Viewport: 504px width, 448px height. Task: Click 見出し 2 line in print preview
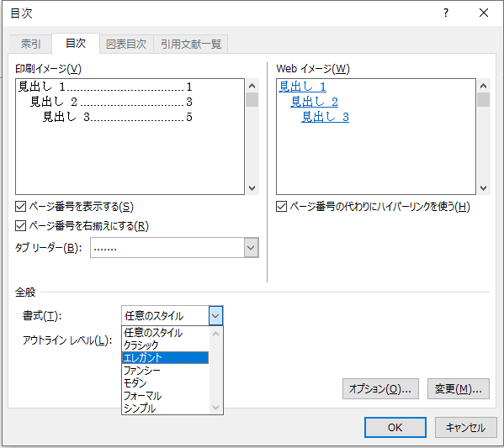point(111,102)
